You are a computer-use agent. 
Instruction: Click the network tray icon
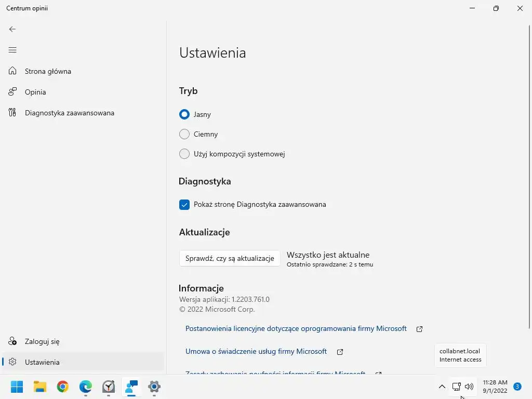pyautogui.click(x=456, y=387)
